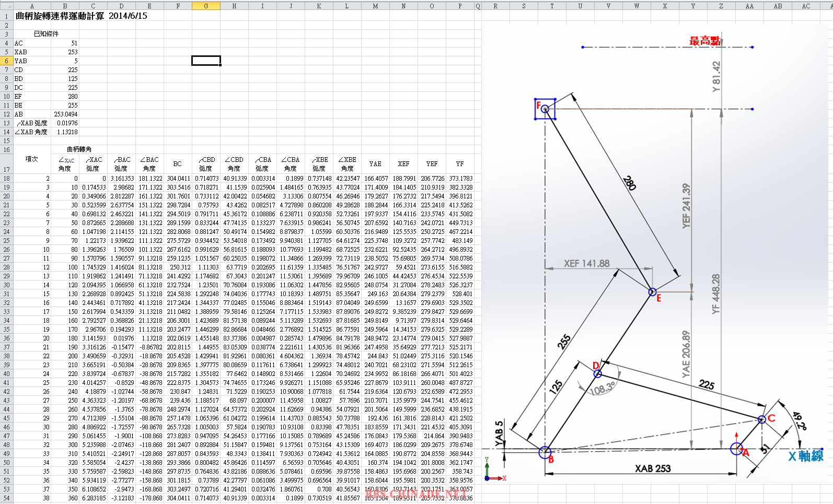Select the BD label cell
Image resolution: width=833 pixels, height=504 pixels.
[32, 78]
